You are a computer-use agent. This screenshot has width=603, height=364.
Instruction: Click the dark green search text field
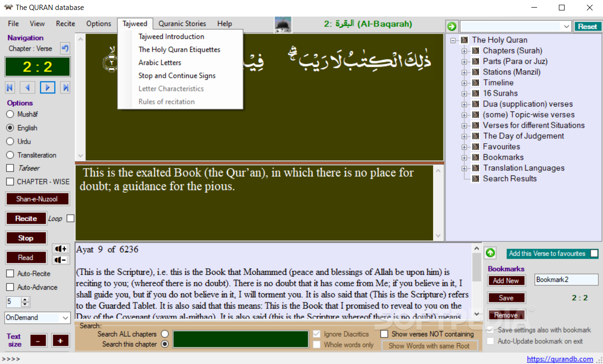(x=241, y=339)
